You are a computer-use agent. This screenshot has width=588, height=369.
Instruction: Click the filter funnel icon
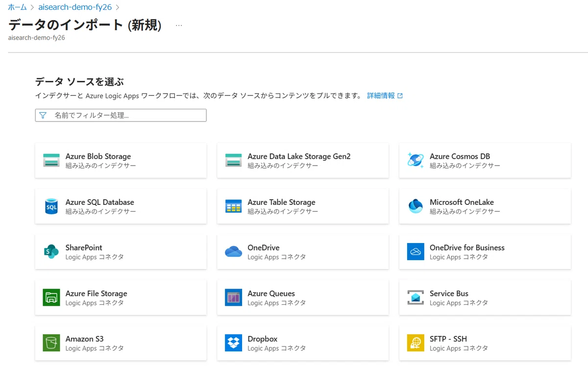tap(43, 115)
